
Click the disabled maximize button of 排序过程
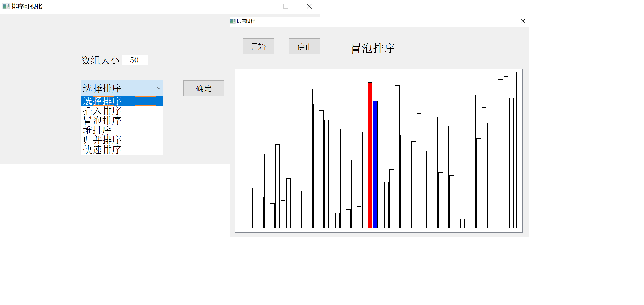[x=505, y=21]
